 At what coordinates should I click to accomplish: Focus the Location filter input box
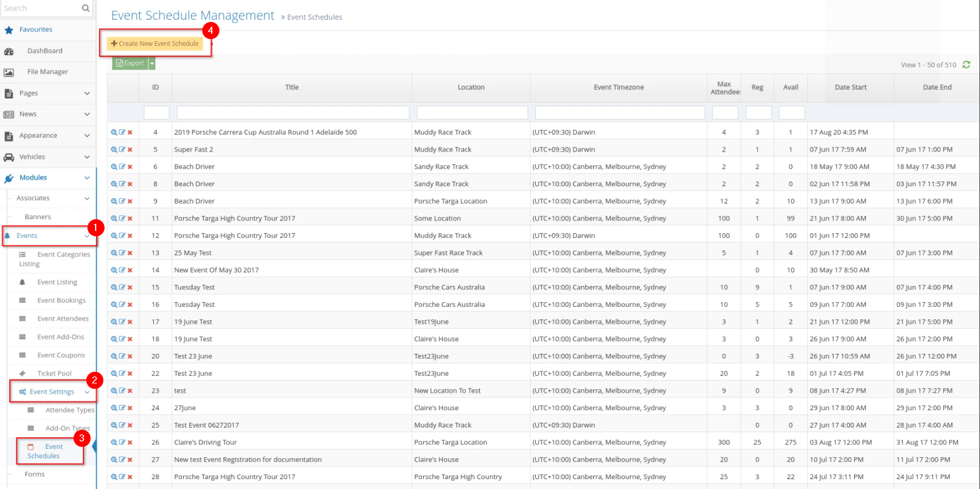coord(471,113)
